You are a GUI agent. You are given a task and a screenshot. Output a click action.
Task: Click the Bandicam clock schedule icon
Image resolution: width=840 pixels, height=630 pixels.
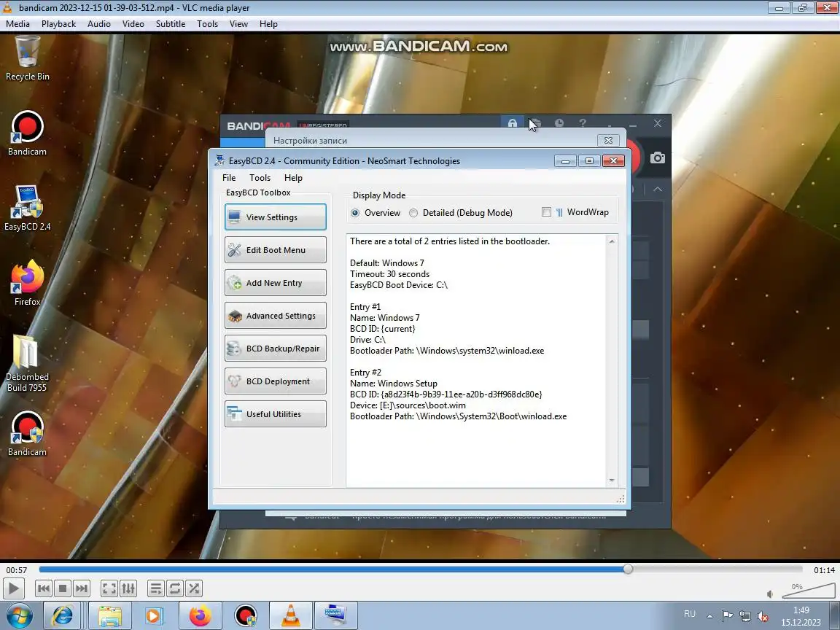559,122
